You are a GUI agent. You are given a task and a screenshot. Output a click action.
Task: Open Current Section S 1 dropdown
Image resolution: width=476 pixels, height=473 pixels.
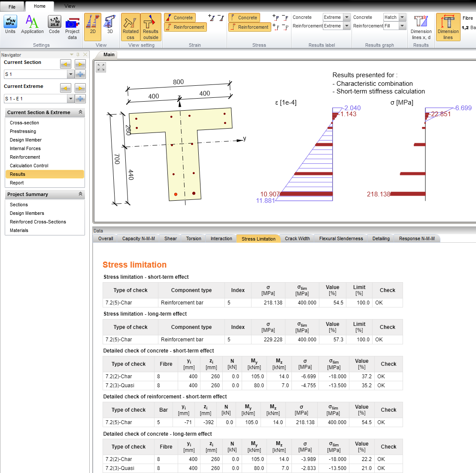pos(70,75)
